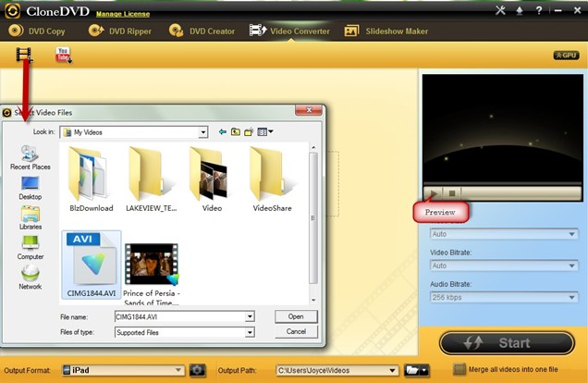Select the VideoShare folder
This screenshot has height=383, width=588.
pos(272,179)
